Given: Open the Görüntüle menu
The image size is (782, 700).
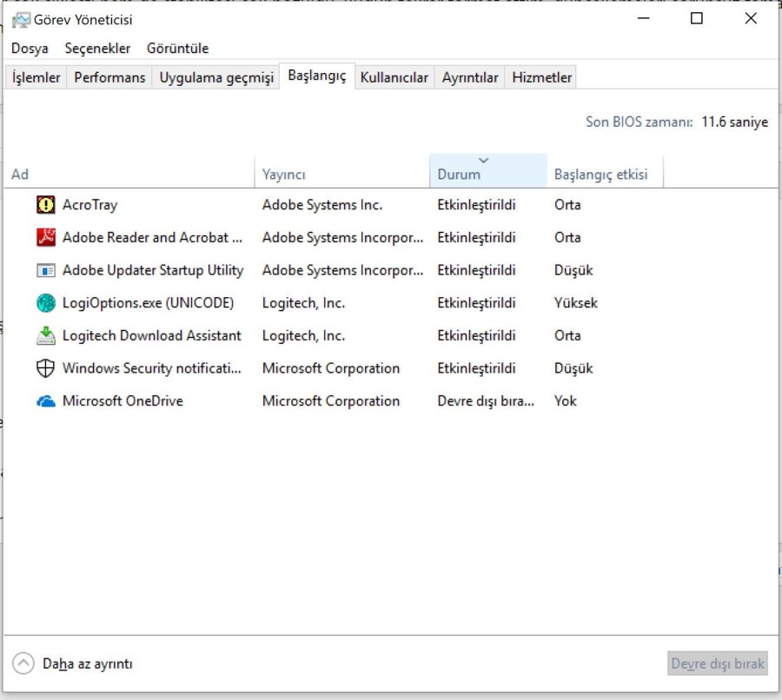Looking at the screenshot, I should tap(177, 49).
